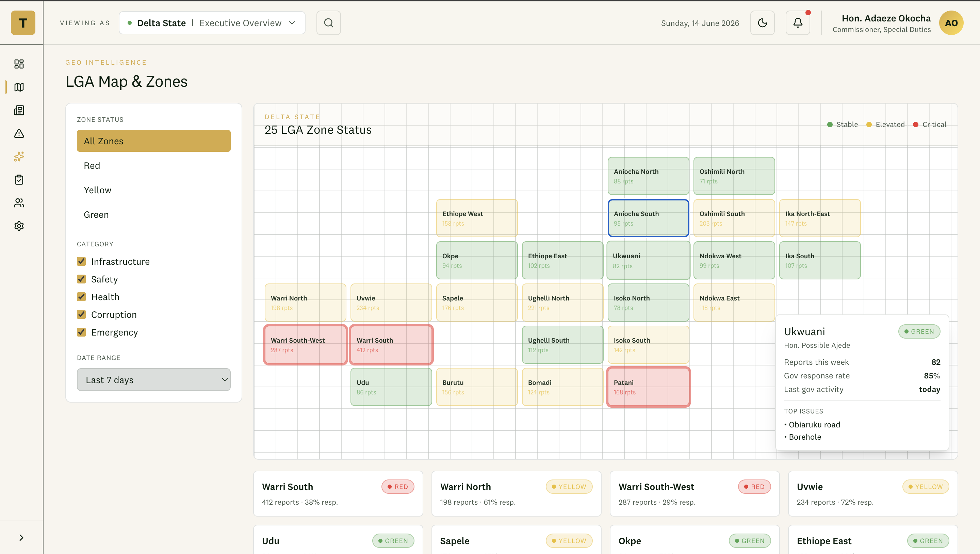Open the clipboard check tasks icon
980x554 pixels.
(x=19, y=180)
